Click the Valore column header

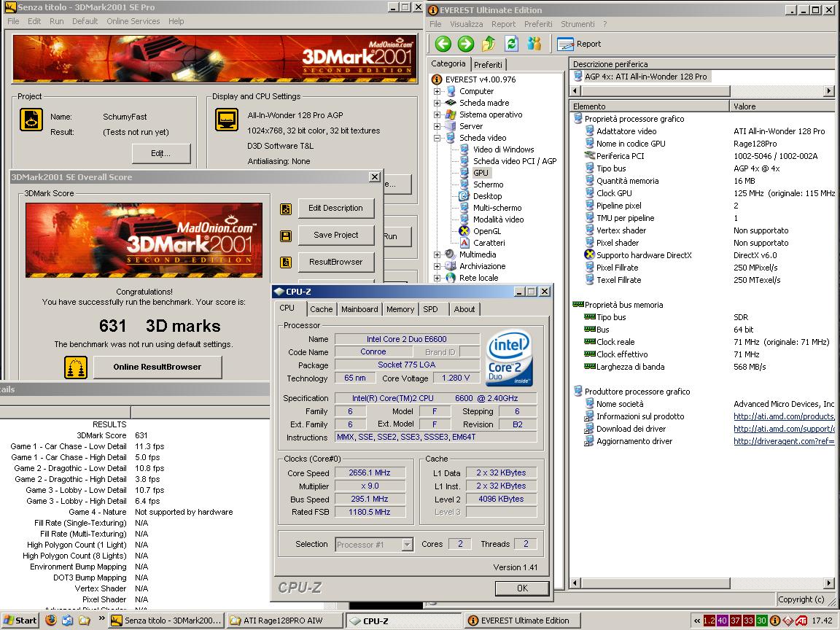782,106
